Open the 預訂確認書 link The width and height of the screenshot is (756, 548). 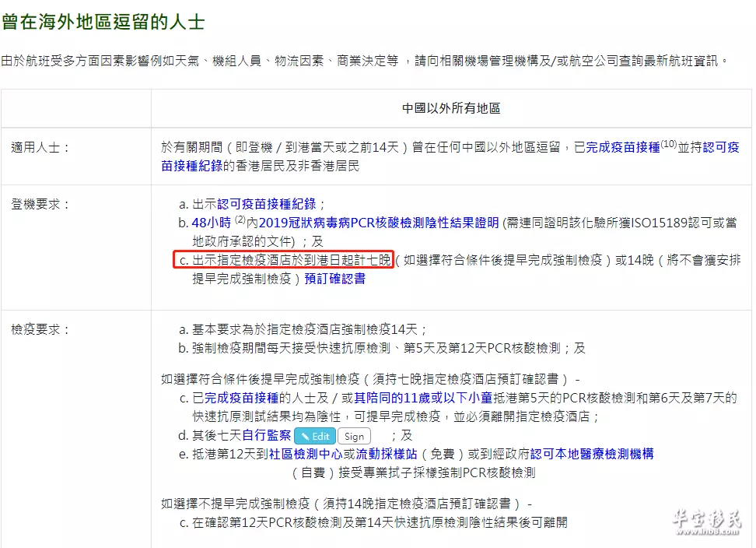click(334, 279)
